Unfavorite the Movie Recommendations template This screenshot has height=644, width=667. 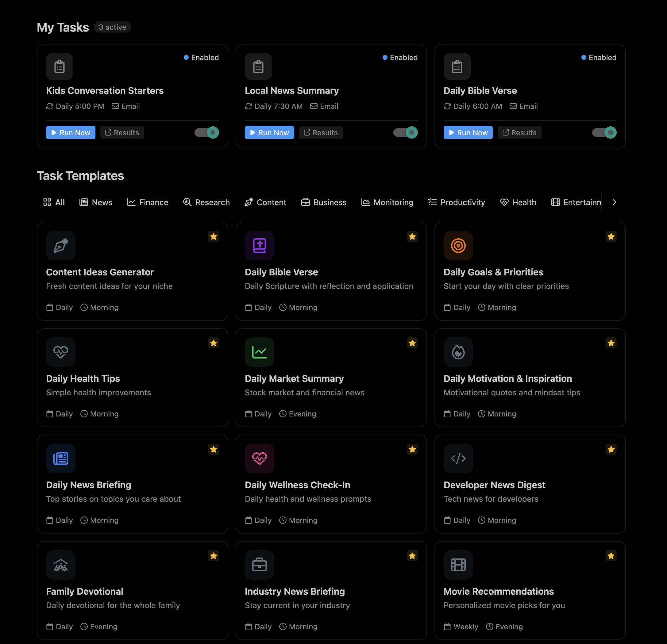[611, 556]
